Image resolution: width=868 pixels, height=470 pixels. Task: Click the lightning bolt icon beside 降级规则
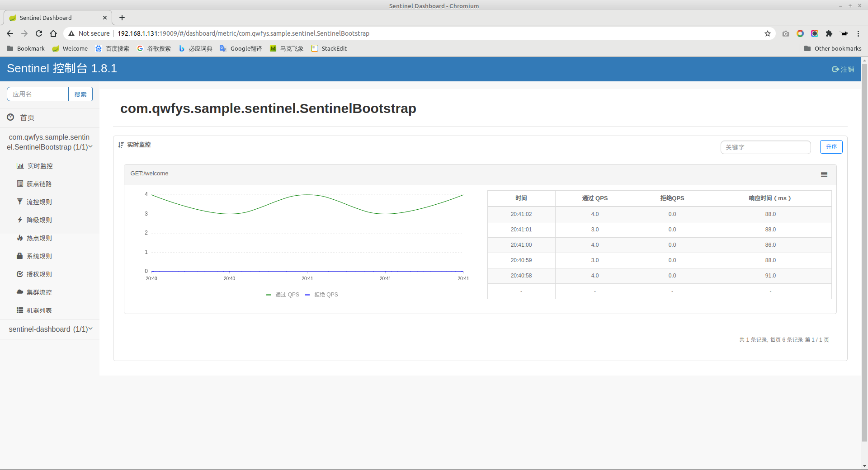point(20,220)
